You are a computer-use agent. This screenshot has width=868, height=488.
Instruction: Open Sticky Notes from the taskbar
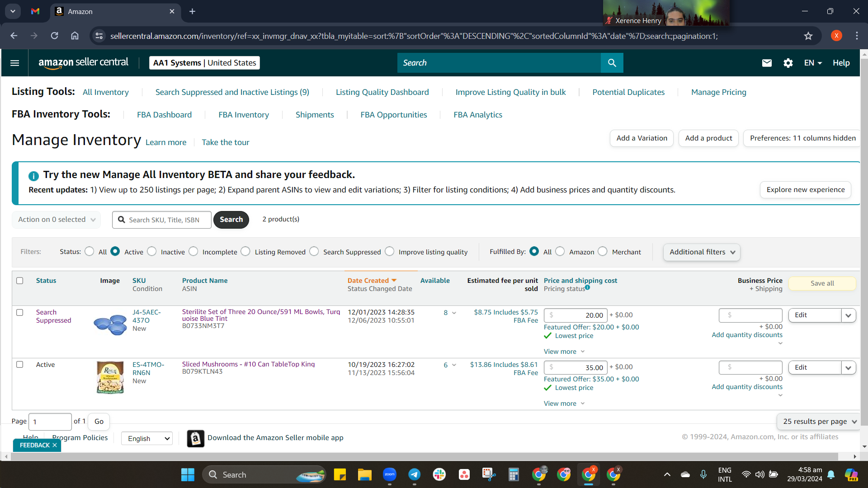pyautogui.click(x=340, y=474)
